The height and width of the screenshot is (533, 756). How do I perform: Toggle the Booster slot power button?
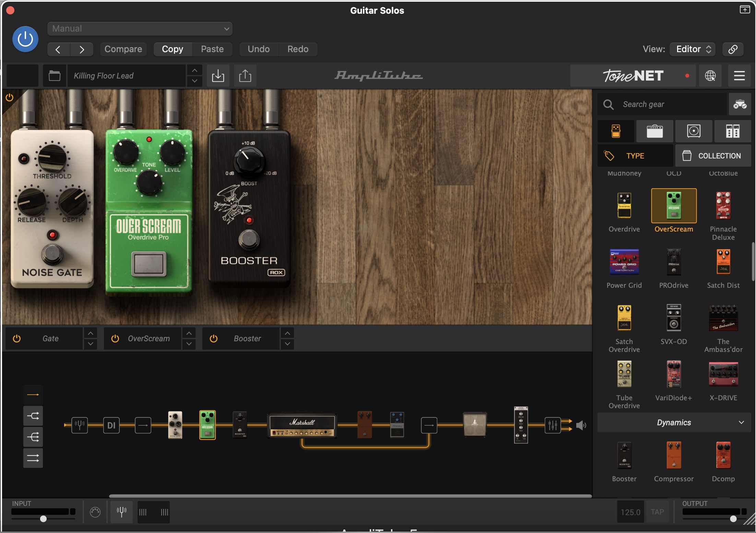pyautogui.click(x=213, y=339)
